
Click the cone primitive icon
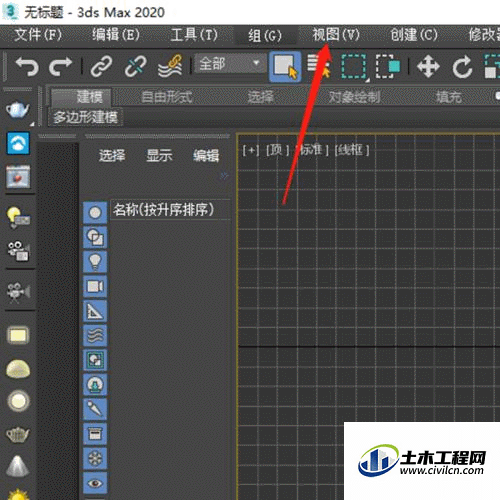point(18,466)
